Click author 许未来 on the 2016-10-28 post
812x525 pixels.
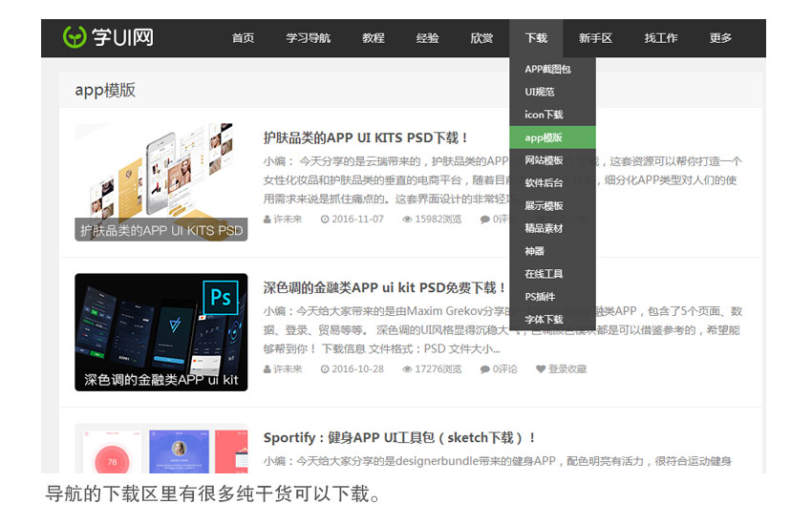point(288,368)
